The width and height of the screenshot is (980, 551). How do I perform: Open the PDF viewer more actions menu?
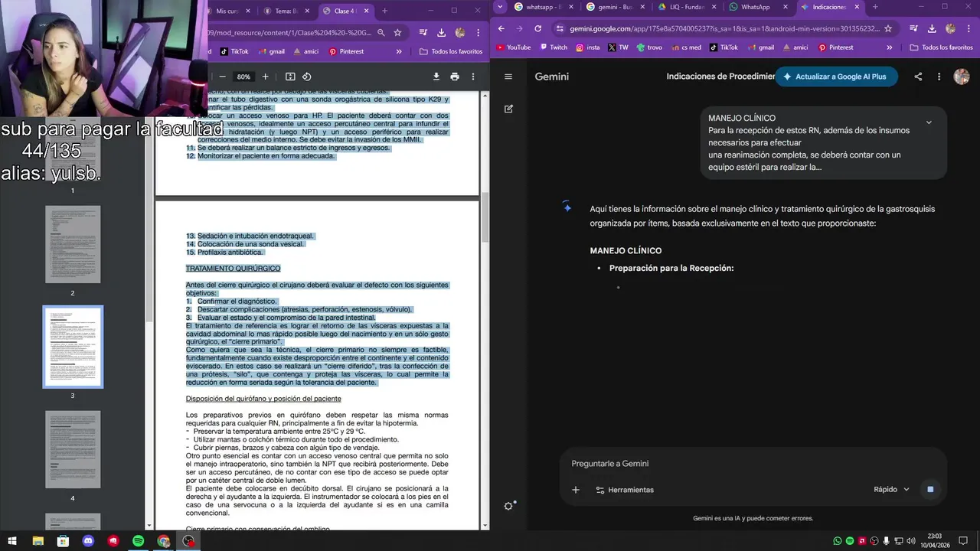(473, 77)
